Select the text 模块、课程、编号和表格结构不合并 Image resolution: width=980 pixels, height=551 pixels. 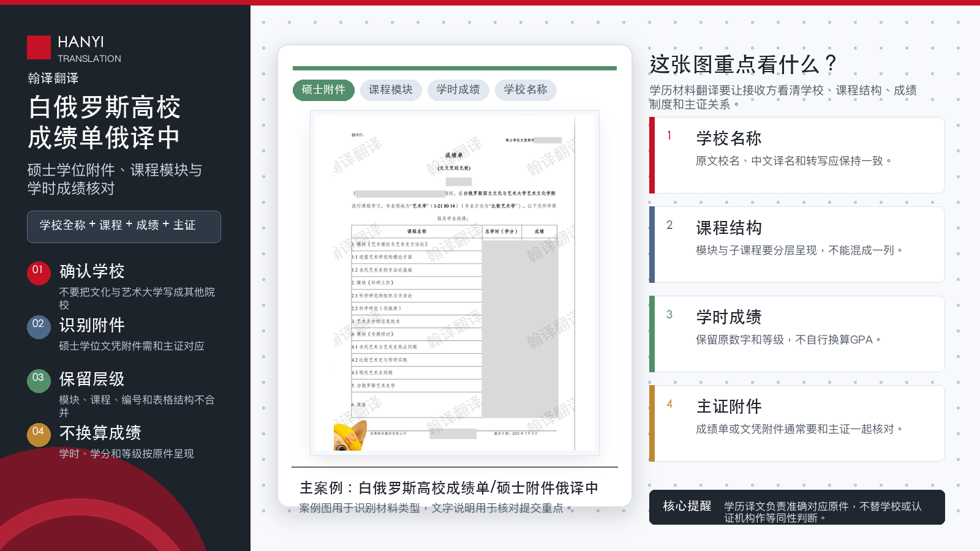coord(137,406)
